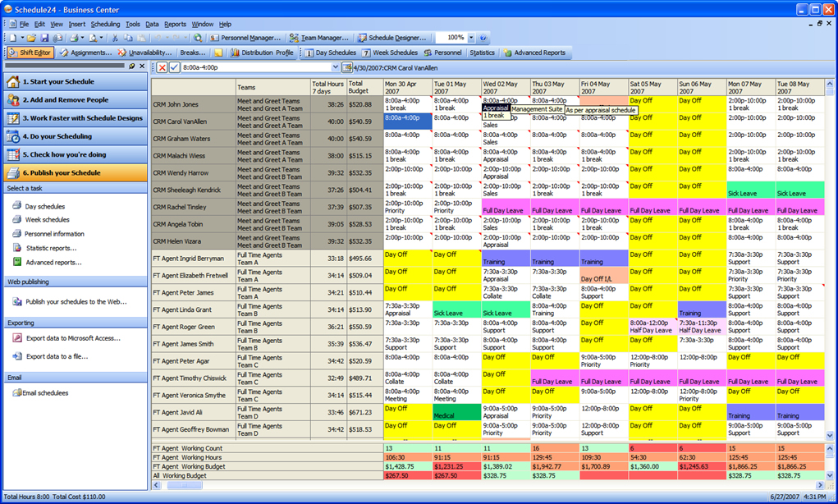838x504 pixels.
Task: Open the Scheduling menu
Action: tap(105, 24)
